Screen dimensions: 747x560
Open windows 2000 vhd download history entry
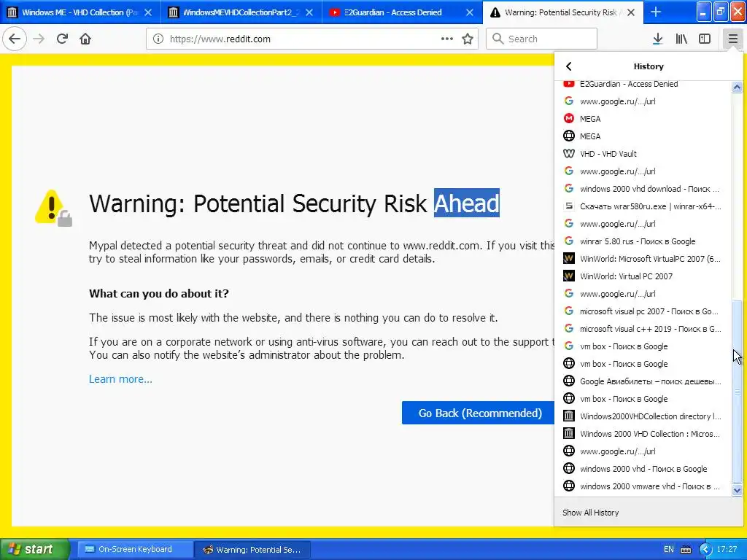(644, 189)
